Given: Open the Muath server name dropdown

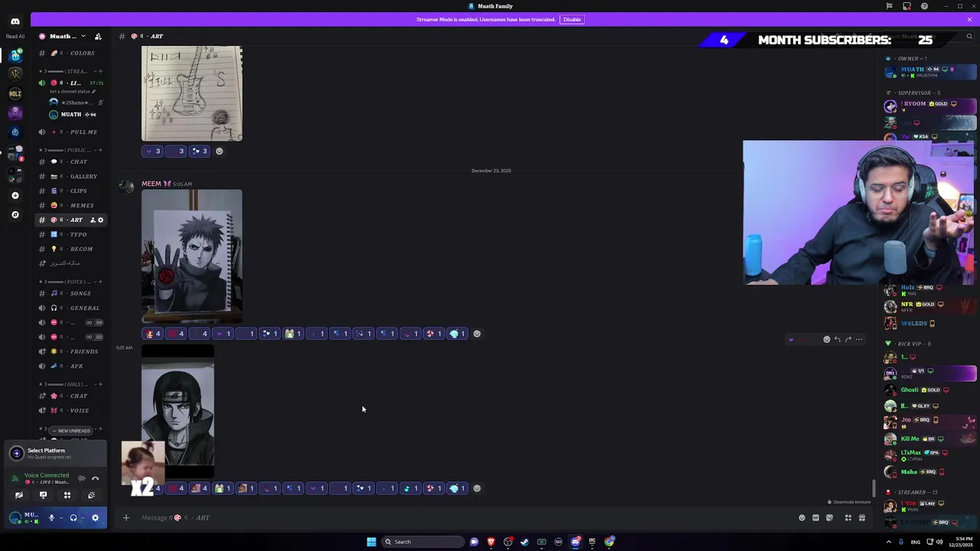Looking at the screenshot, I should pyautogui.click(x=67, y=36).
